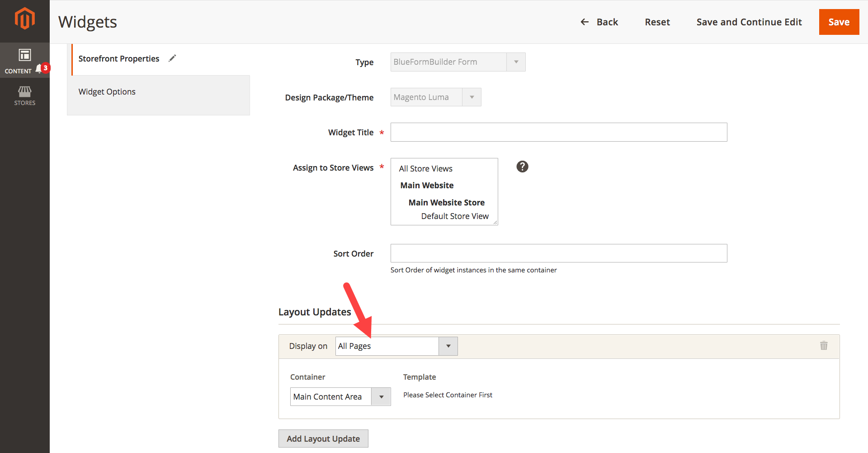868x453 pixels.
Task: Click the pencil edit icon near Storefront Properties
Action: (x=172, y=58)
